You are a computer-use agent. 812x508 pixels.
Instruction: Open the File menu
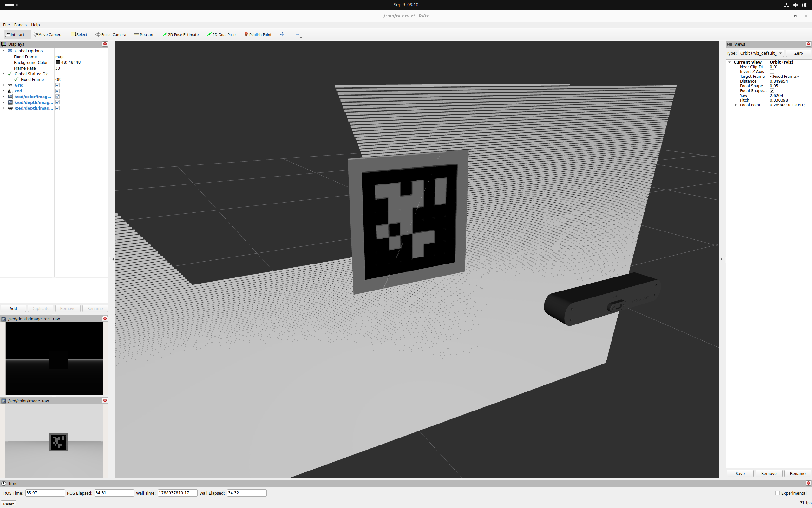(6, 25)
